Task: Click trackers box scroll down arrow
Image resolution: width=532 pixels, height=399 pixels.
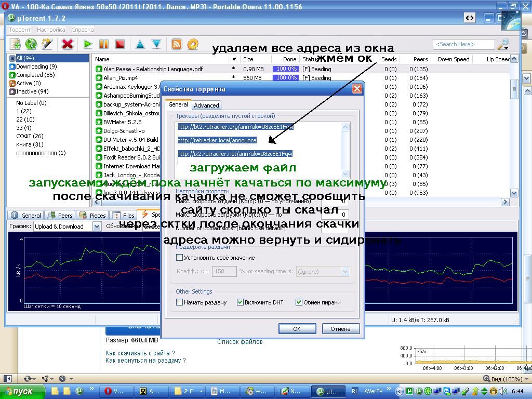Action: tap(345, 174)
